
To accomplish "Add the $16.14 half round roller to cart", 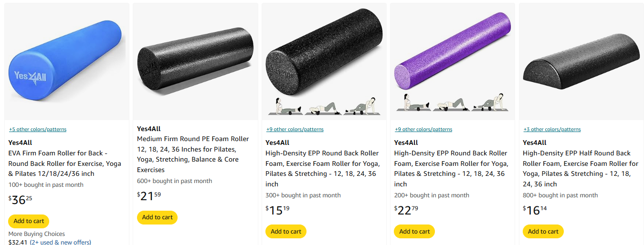I will pos(543,232).
